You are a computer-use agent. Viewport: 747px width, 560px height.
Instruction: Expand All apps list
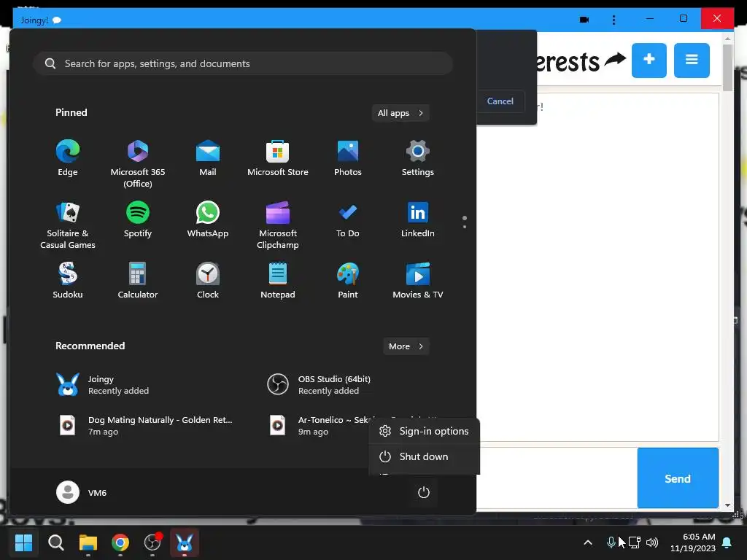[400, 113]
